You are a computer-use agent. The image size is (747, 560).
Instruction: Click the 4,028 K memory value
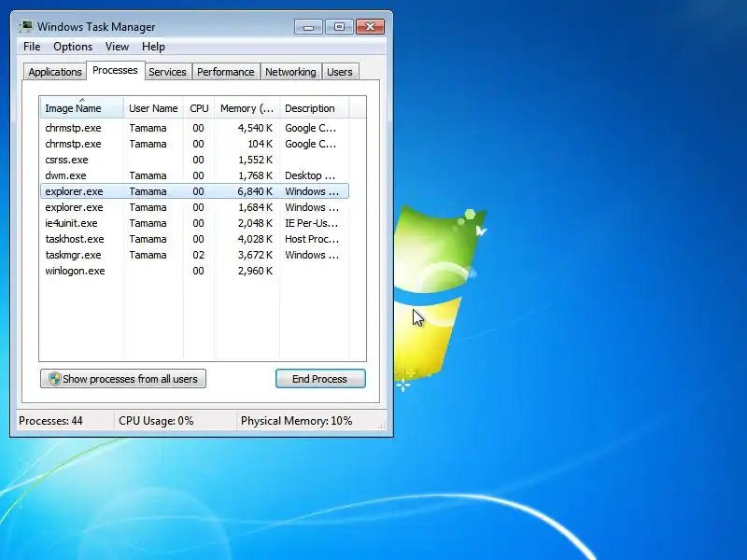click(x=255, y=239)
